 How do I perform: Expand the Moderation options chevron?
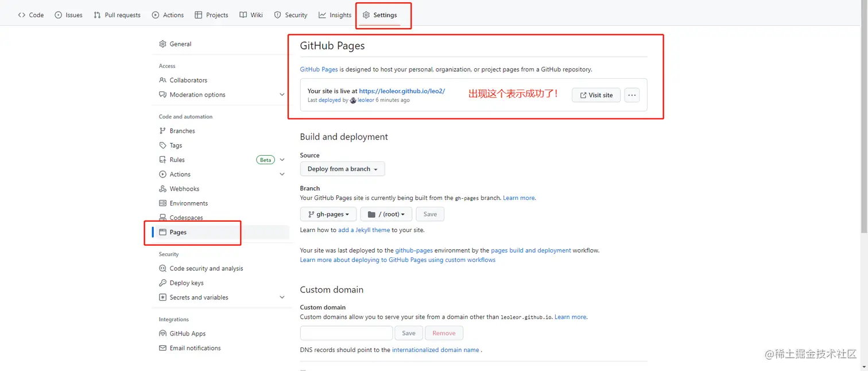282,94
